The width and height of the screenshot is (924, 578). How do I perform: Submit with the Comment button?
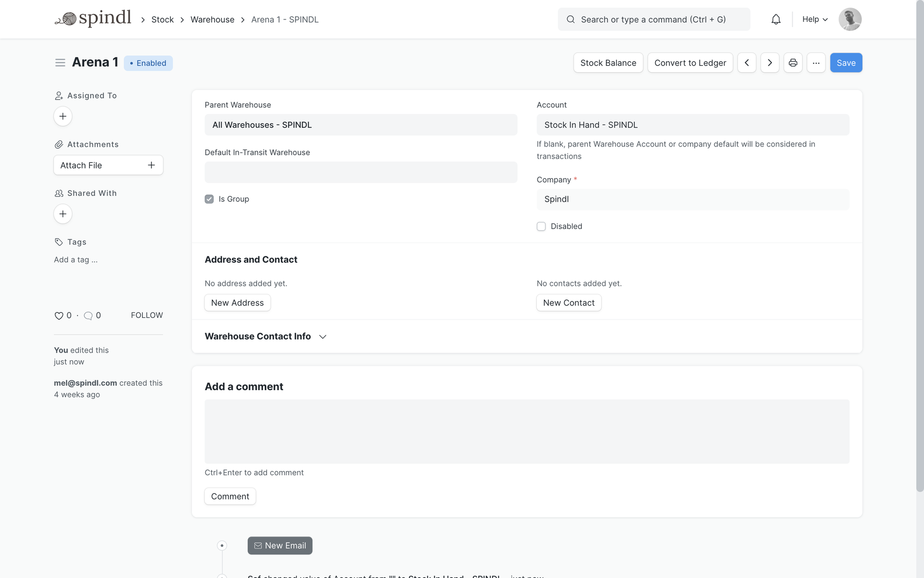pyautogui.click(x=230, y=496)
